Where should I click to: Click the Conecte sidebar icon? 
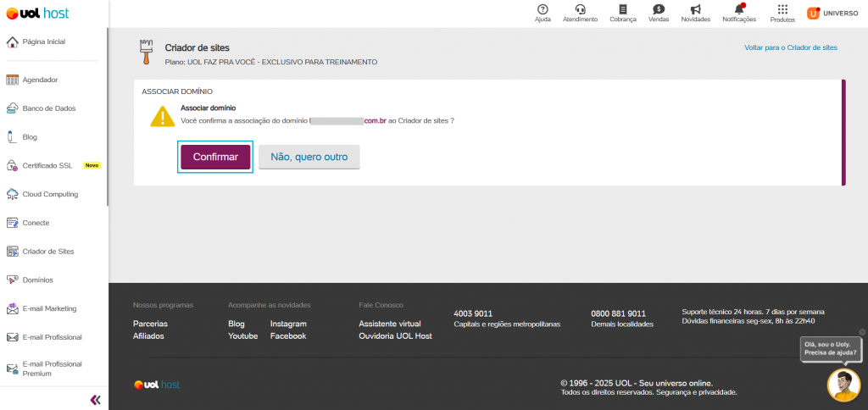click(12, 223)
